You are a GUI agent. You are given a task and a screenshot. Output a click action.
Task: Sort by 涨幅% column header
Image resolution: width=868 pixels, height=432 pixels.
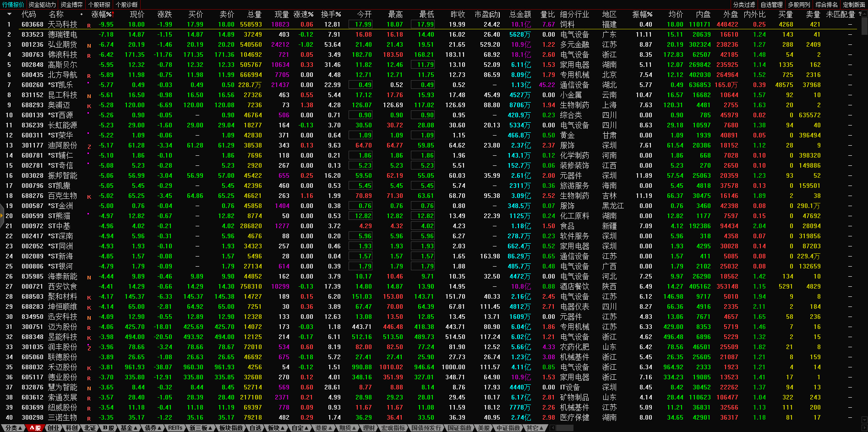pos(102,14)
